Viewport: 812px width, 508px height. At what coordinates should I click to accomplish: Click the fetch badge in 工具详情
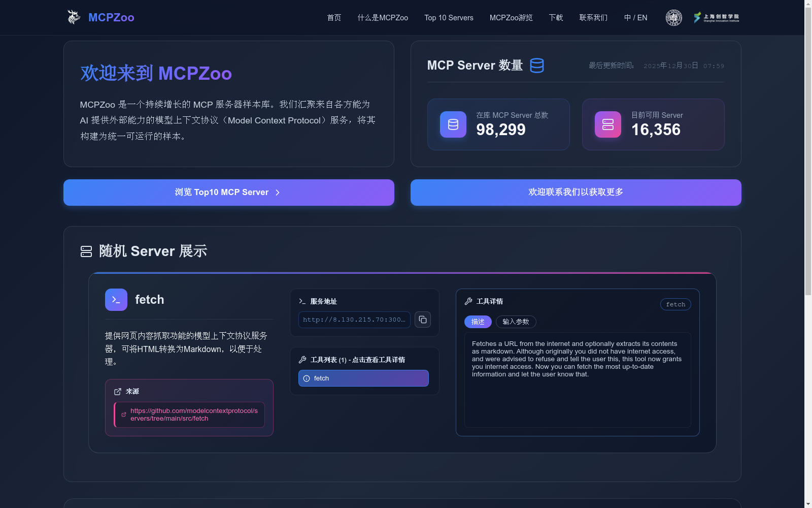point(675,304)
